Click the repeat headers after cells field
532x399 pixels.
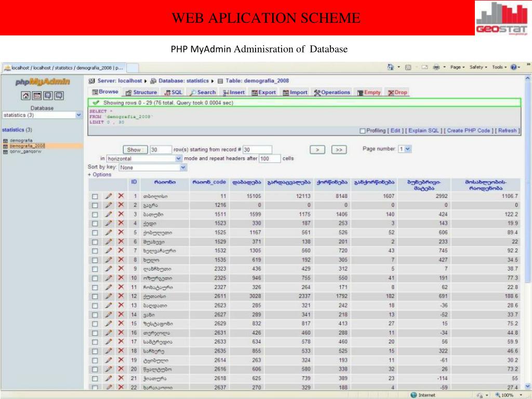click(x=270, y=158)
